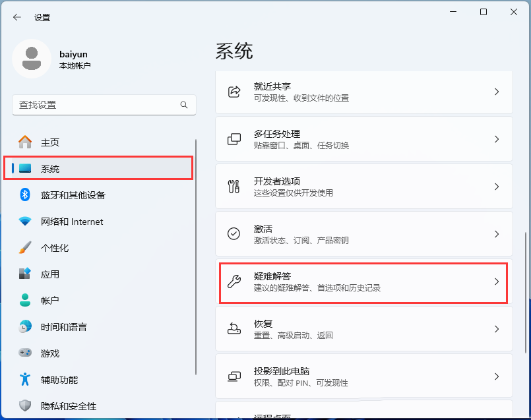Click the paintbrush icon for 个性化

click(24, 248)
